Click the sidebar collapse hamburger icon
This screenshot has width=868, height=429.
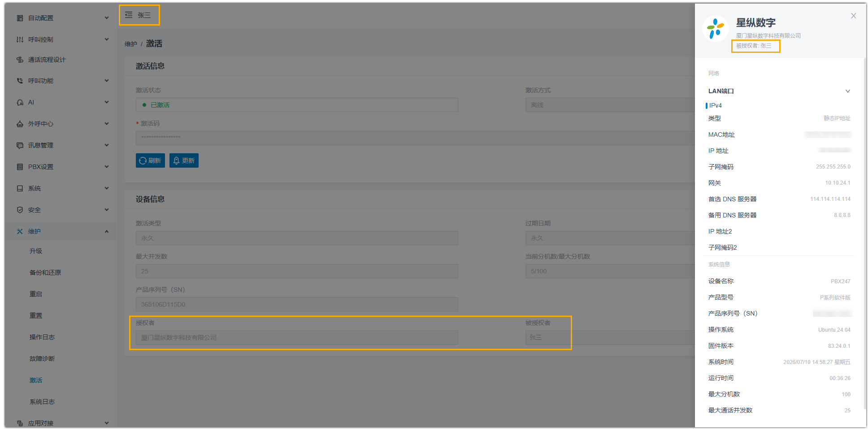129,15
